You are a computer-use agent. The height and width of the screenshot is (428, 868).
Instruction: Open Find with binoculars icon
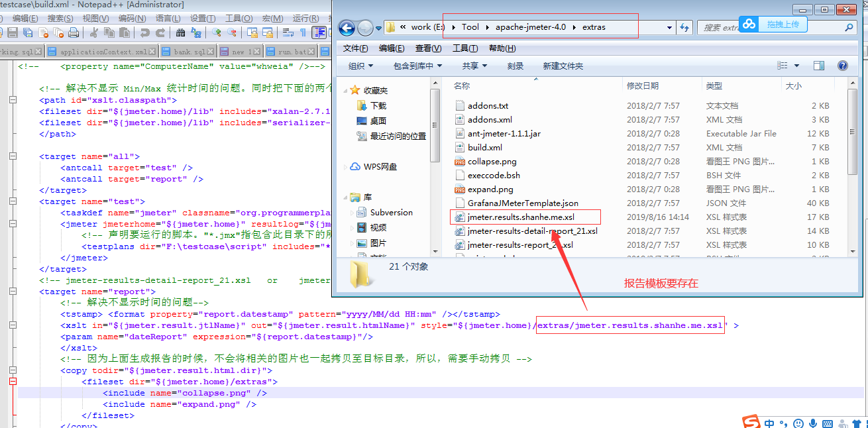(x=180, y=32)
